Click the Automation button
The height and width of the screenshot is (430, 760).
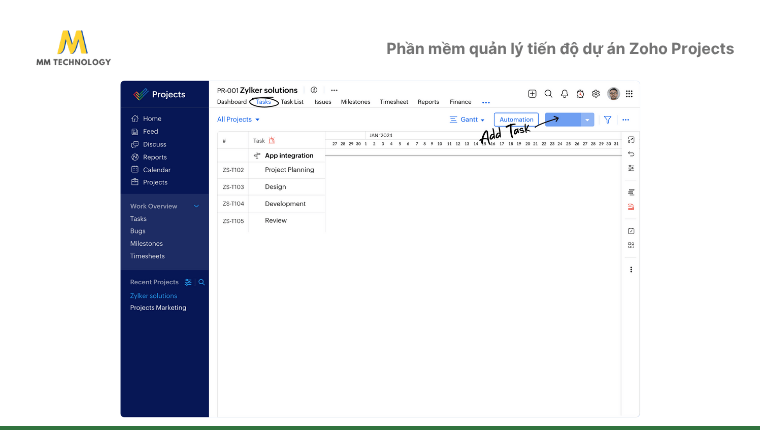(516, 120)
